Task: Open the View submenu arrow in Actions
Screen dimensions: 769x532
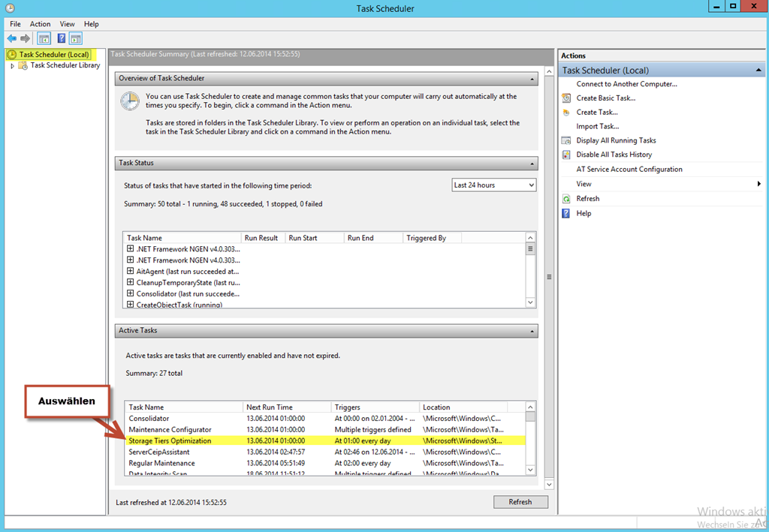Action: (x=758, y=184)
